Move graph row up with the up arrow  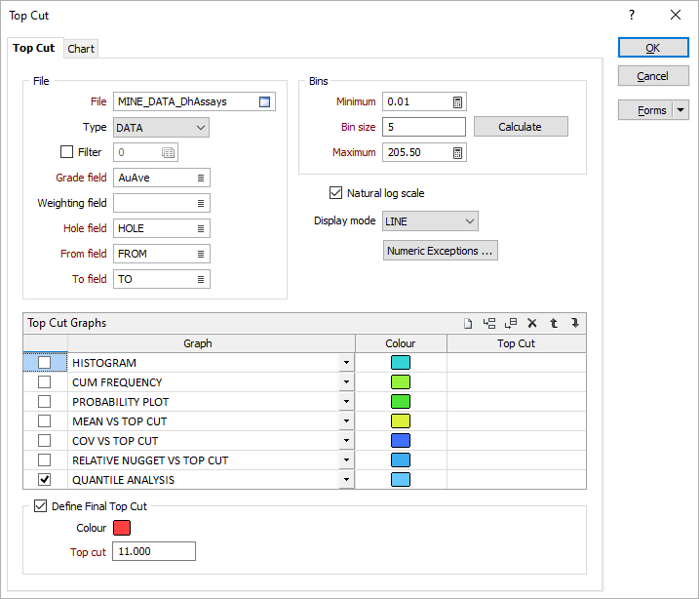(554, 323)
